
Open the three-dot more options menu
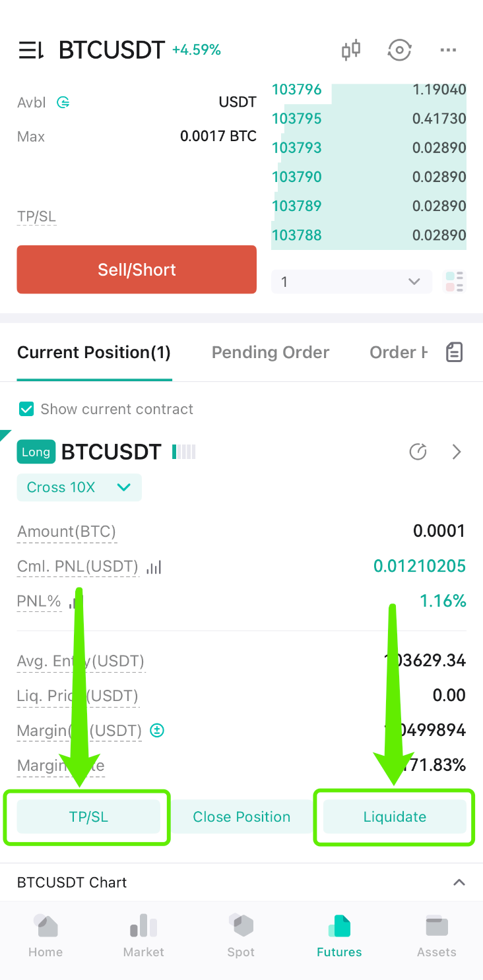pyautogui.click(x=448, y=50)
